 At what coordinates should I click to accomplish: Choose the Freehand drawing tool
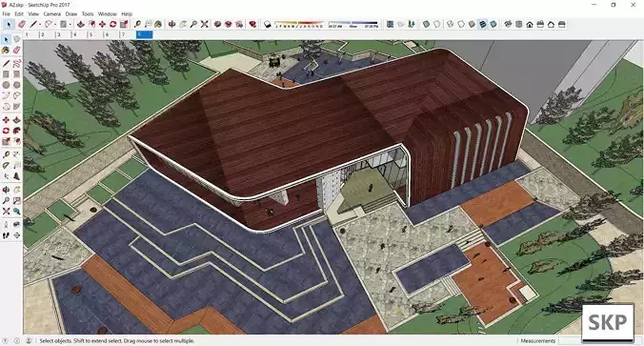(16, 63)
